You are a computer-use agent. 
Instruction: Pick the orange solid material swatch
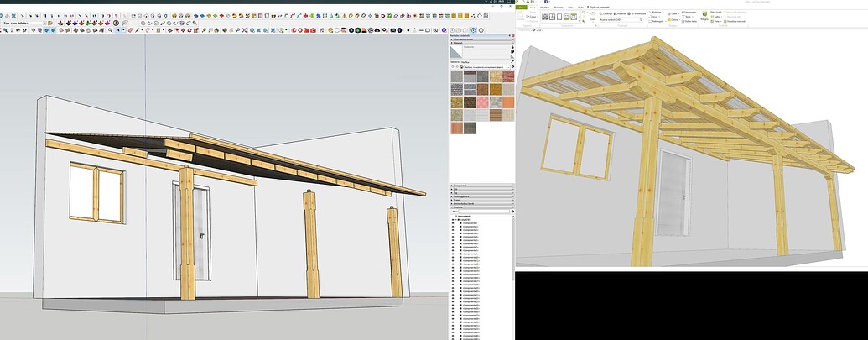coord(508,102)
